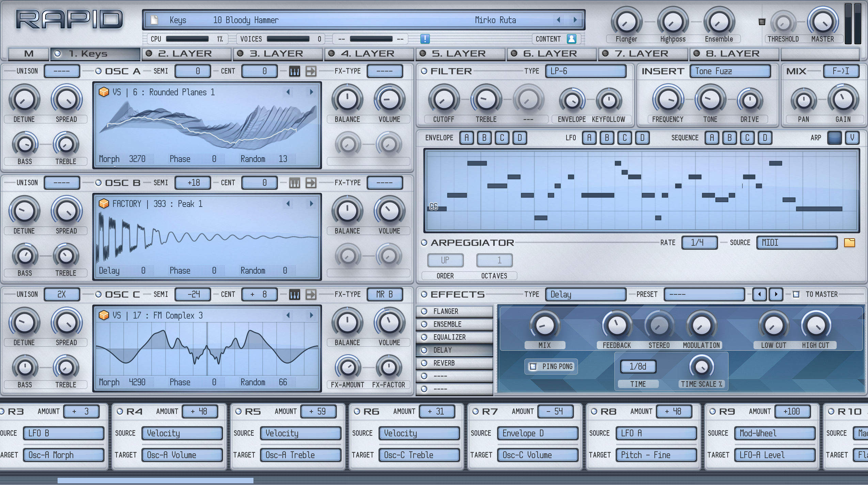The height and width of the screenshot is (485, 868).
Task: Click previous effects preset arrow
Action: tap(759, 294)
